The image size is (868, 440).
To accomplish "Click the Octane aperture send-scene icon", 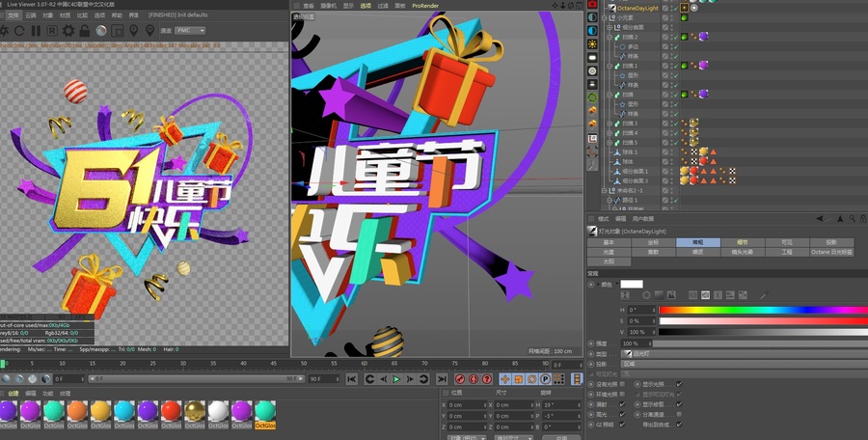I will (3, 31).
